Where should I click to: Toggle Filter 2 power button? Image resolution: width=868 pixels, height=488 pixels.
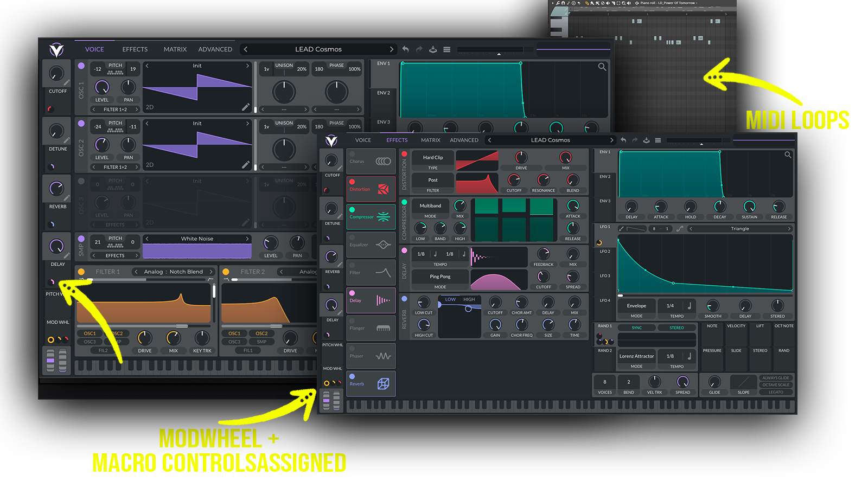pyautogui.click(x=226, y=272)
